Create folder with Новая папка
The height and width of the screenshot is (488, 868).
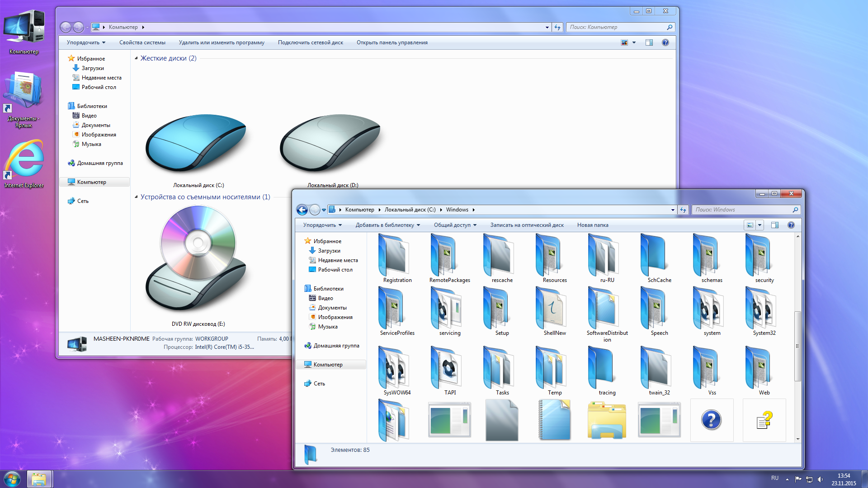point(593,225)
